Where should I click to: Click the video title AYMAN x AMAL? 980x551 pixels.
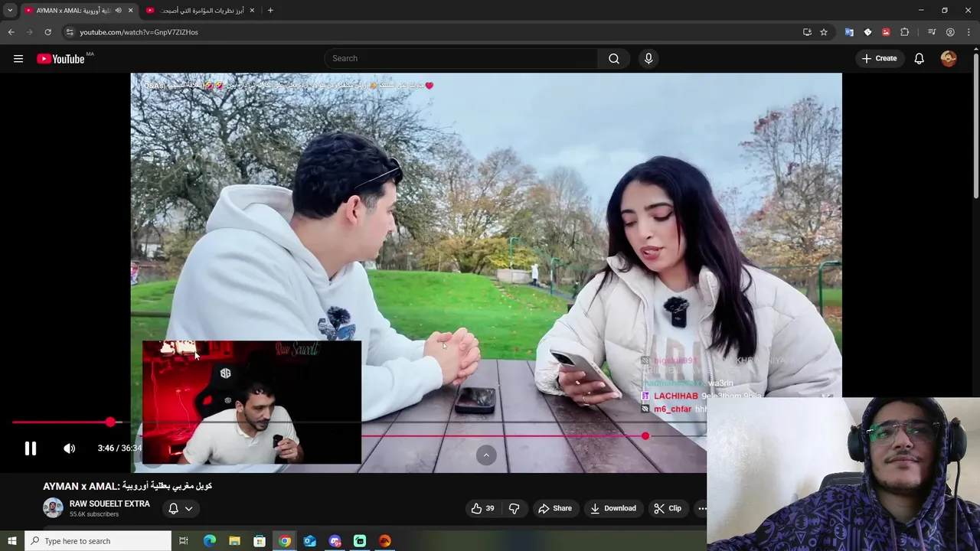coord(127,486)
